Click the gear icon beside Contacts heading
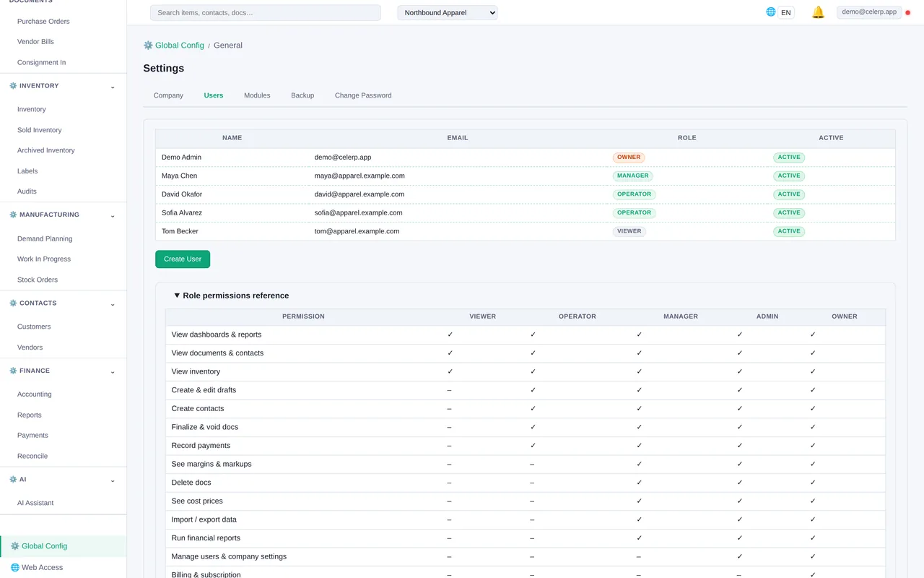924x578 pixels. [13, 303]
